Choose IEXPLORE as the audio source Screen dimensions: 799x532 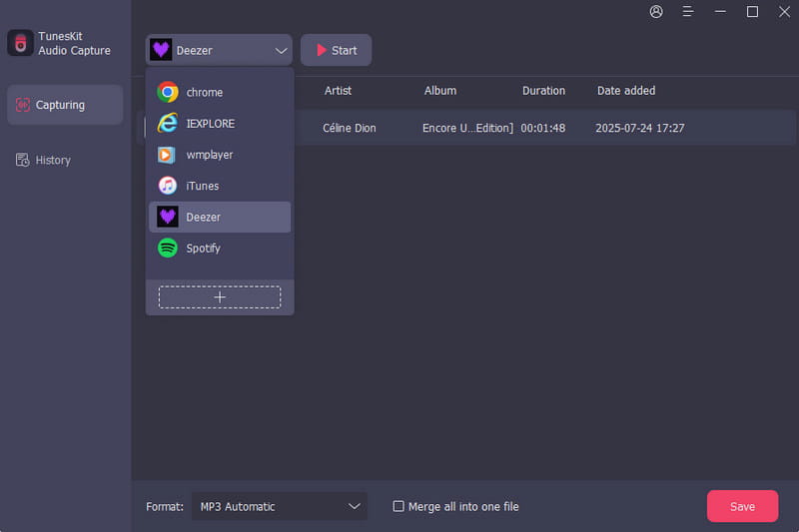[220, 123]
